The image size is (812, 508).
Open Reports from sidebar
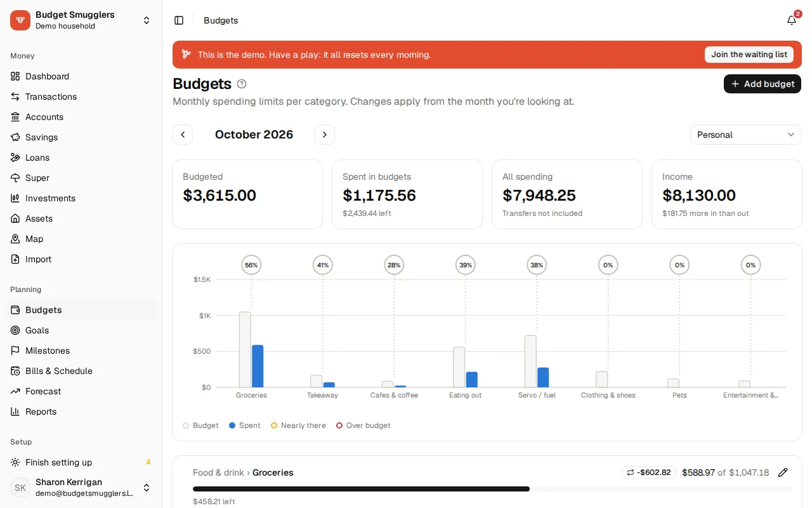(x=81, y=411)
